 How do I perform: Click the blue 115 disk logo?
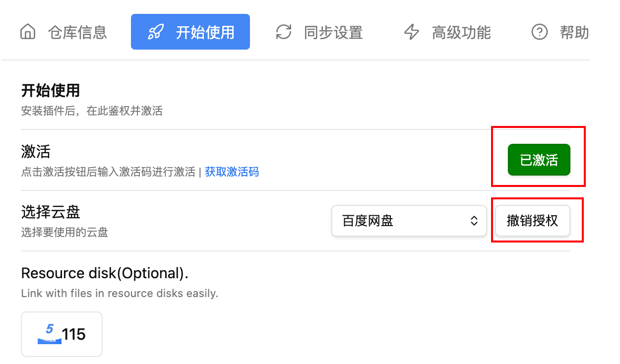click(x=49, y=334)
